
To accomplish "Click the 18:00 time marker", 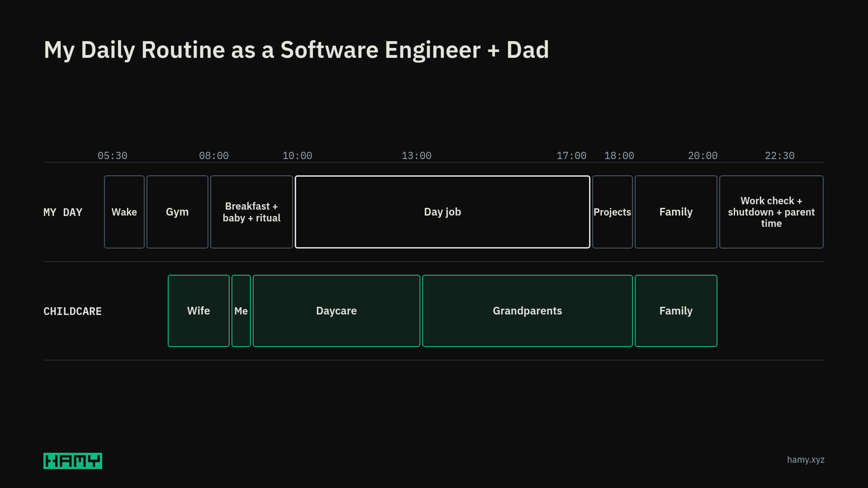I will coord(619,156).
